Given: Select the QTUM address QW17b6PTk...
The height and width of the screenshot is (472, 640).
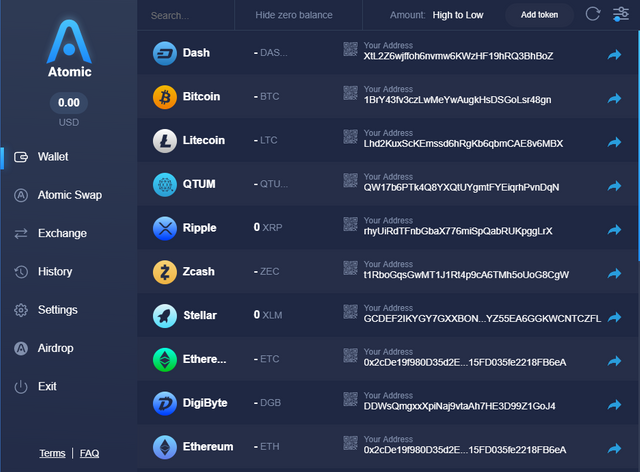Looking at the screenshot, I should 461,188.
